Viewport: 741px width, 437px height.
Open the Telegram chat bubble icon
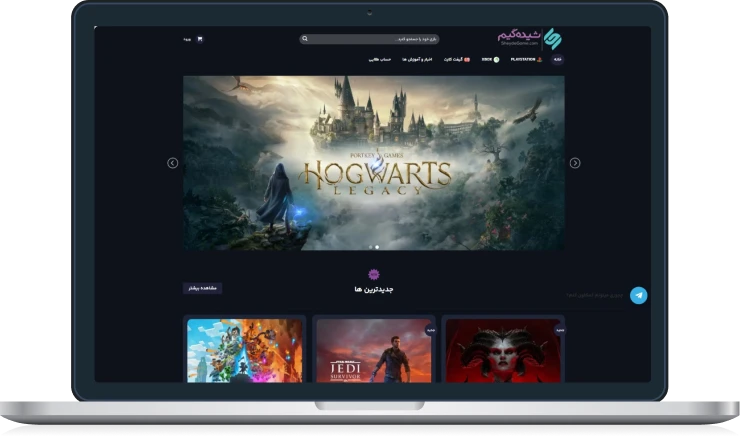point(638,295)
